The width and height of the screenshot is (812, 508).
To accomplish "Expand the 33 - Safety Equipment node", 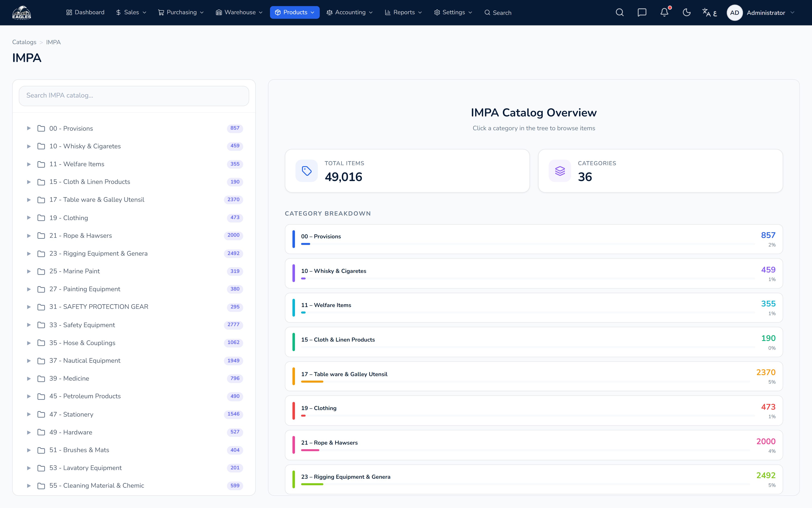I will 29,325.
